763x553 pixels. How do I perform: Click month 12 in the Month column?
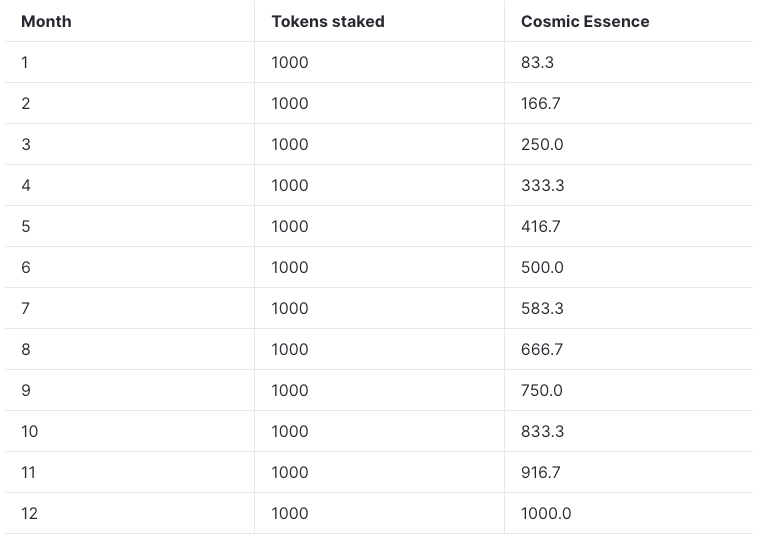[x=29, y=513]
